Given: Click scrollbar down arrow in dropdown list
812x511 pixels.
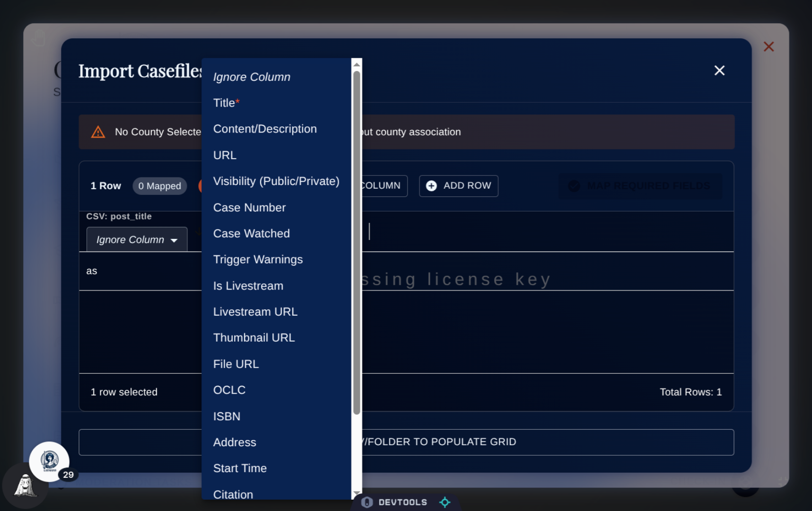Looking at the screenshot, I should pos(357,493).
